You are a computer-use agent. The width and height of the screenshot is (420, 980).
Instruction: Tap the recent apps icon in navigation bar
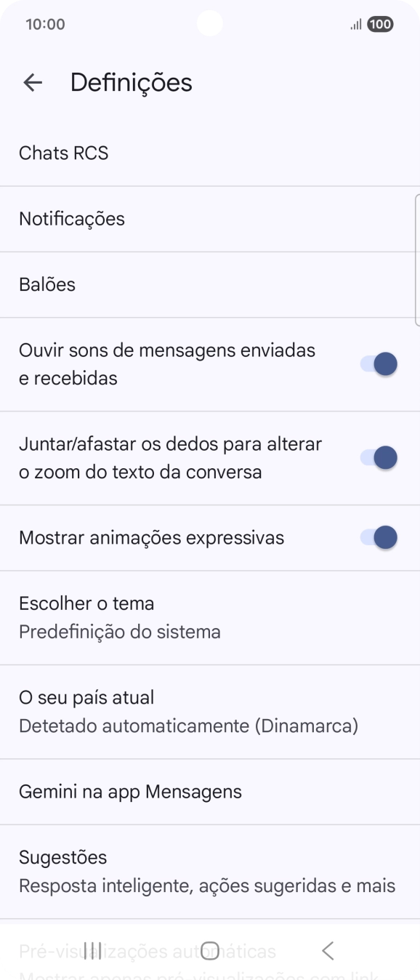(x=92, y=950)
